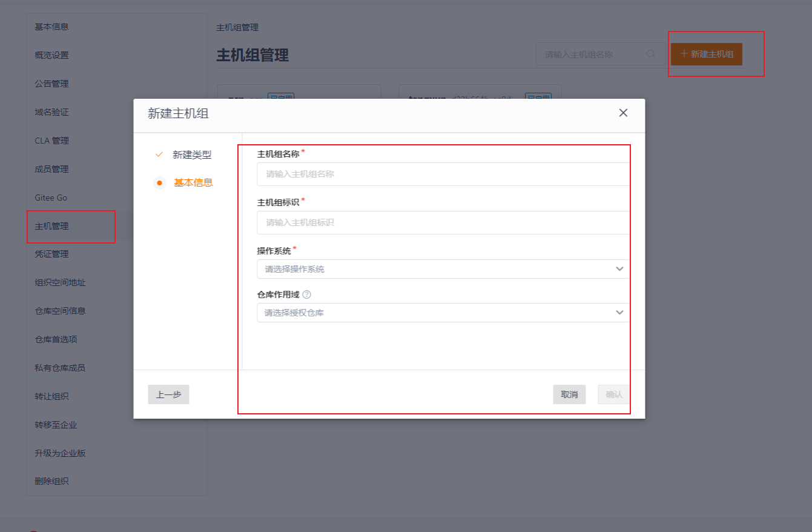The width and height of the screenshot is (812, 532).
Task: Open 成员管理 in the sidebar
Action: pyautogui.click(x=51, y=169)
